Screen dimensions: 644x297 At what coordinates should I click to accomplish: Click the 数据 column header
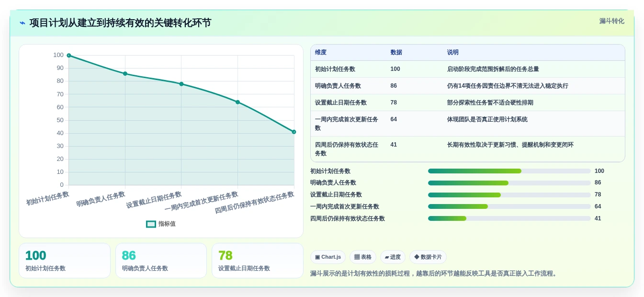(396, 53)
